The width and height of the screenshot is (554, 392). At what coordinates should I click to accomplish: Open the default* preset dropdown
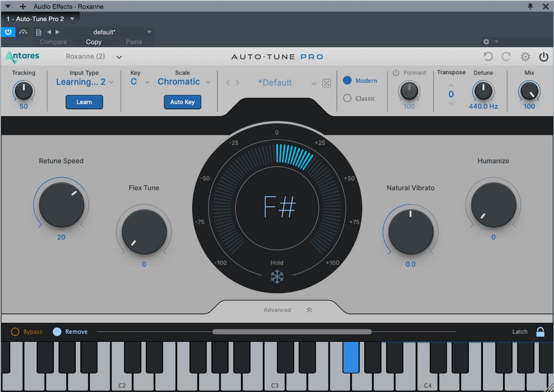[108, 32]
